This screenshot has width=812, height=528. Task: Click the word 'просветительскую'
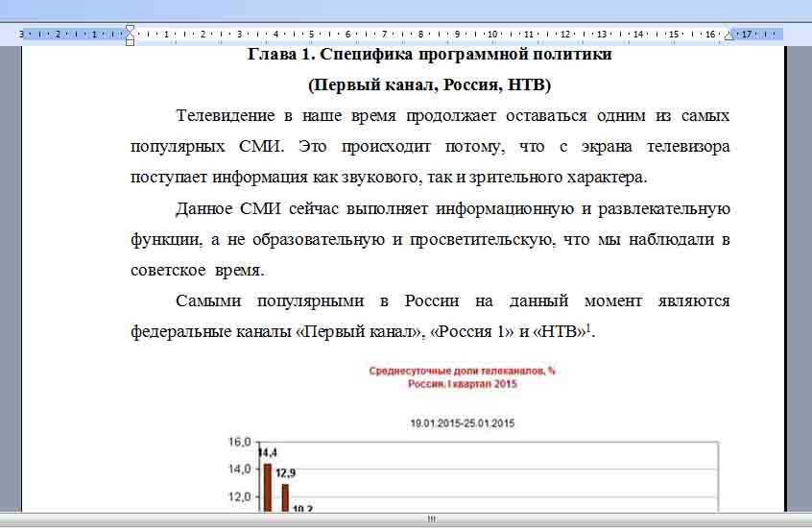coord(483,239)
